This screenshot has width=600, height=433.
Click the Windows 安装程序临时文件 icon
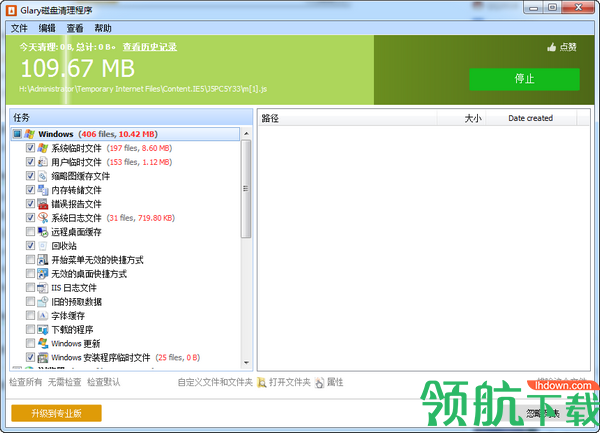tap(42, 357)
